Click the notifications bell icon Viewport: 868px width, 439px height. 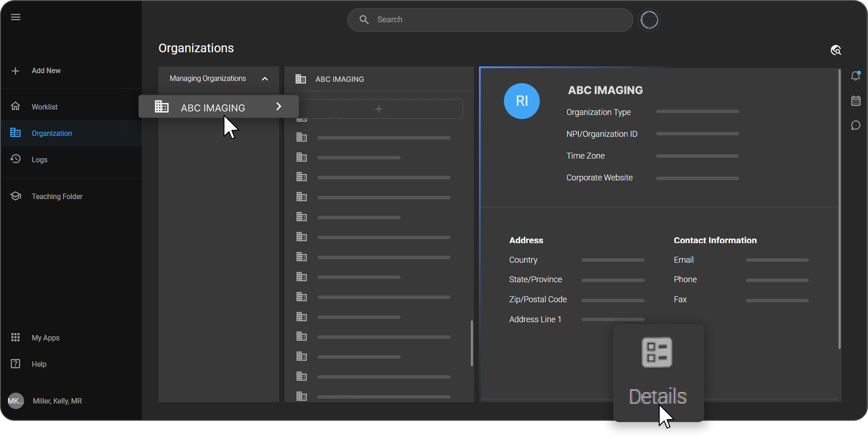(855, 76)
